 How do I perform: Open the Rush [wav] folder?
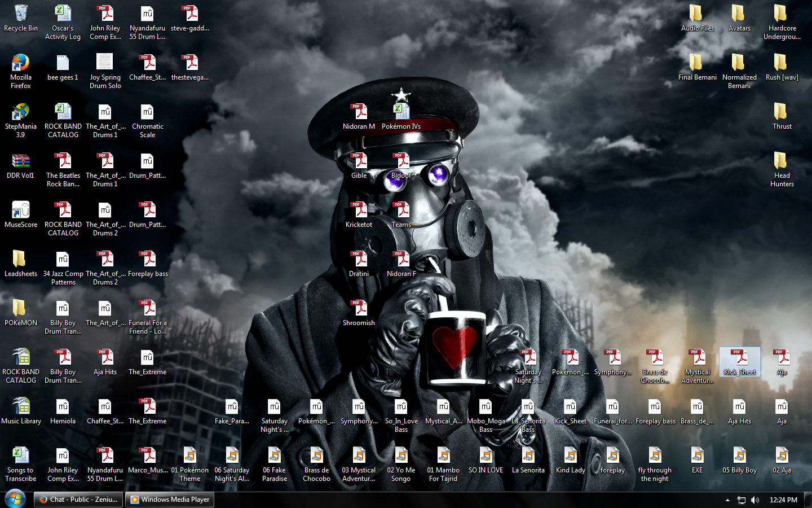[782, 68]
